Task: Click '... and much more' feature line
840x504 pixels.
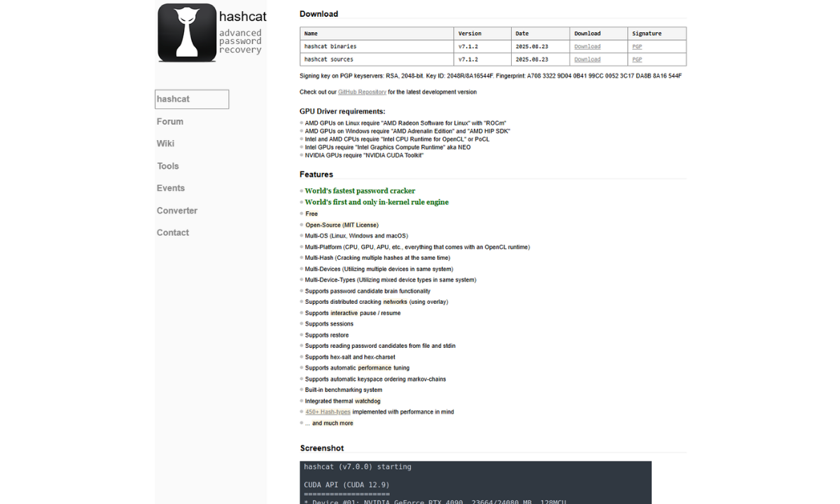Action: pyautogui.click(x=329, y=423)
